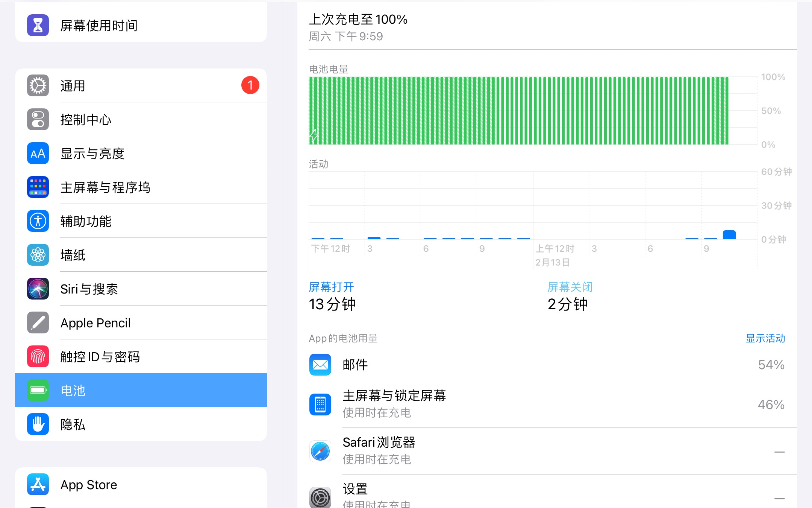
Task: Select the 电池 row
Action: coord(141,390)
